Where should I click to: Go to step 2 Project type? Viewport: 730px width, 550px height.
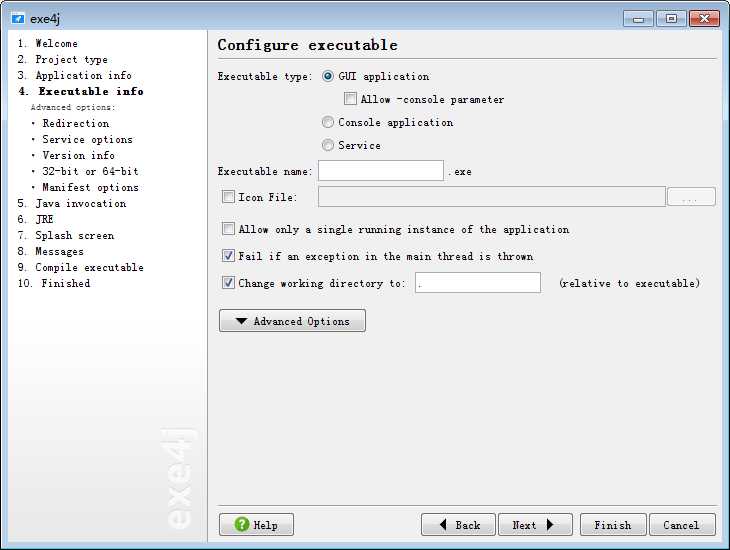[62, 60]
